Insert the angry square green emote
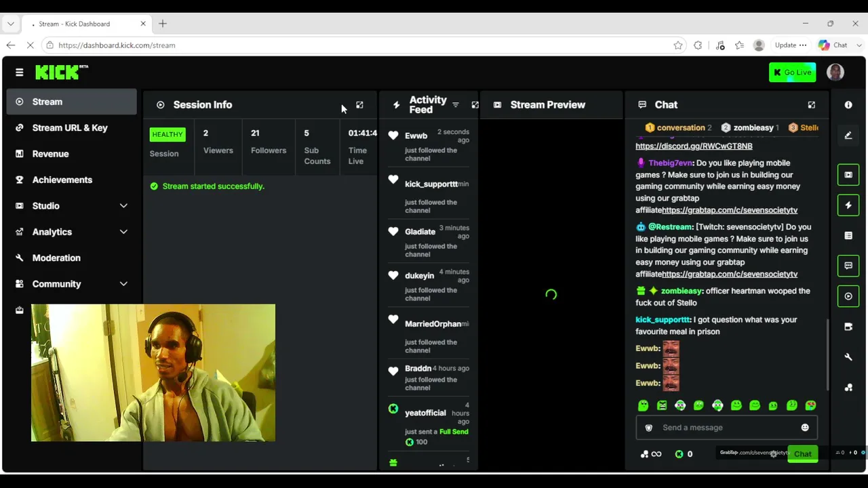This screenshot has width=868, height=488. pyautogui.click(x=662, y=405)
